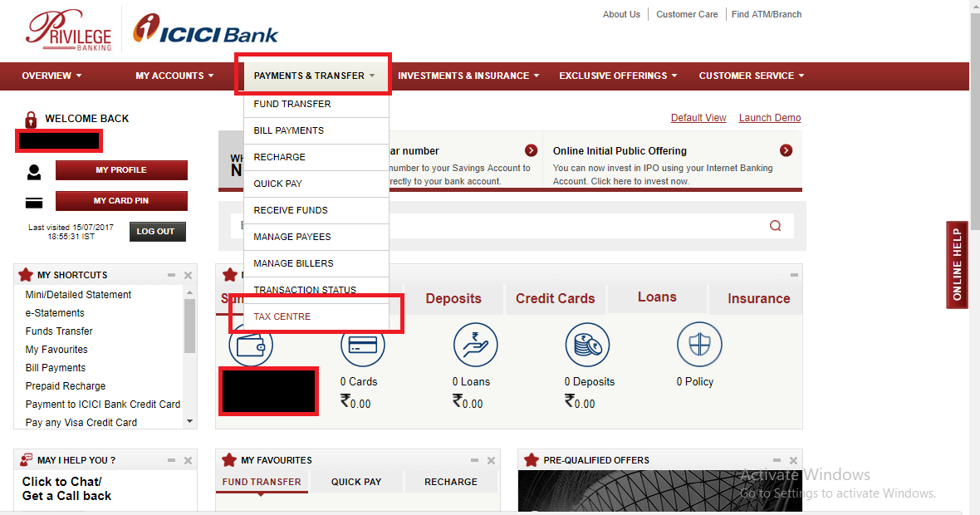
Task: Open Manage Billers menu item
Action: click(316, 263)
